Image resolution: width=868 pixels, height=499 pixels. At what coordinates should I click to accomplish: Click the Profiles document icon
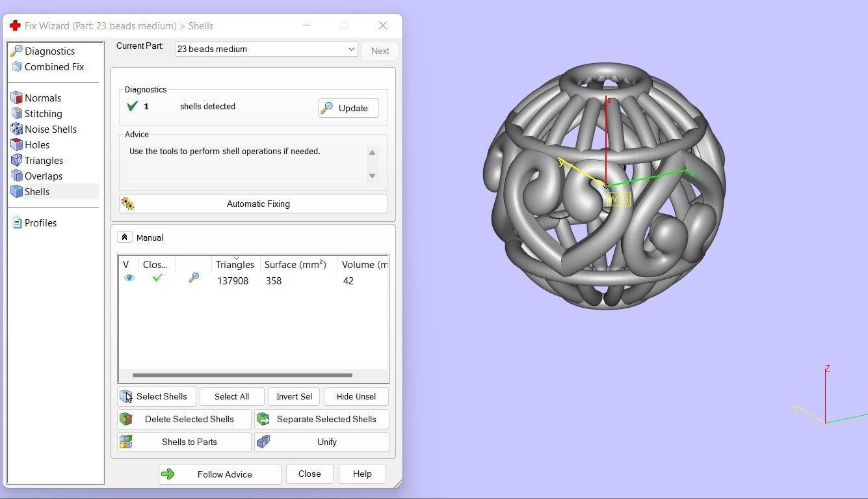tap(17, 223)
